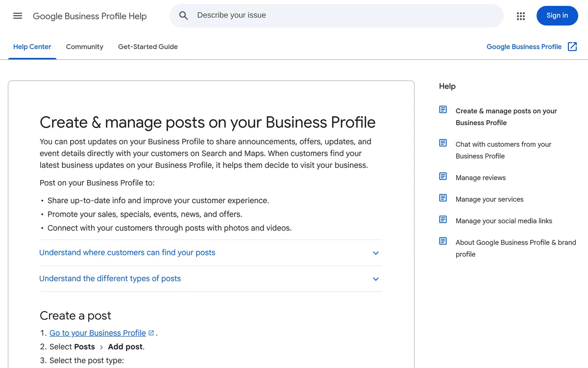588x368 pixels.
Task: Open About Google Business Profile & brand profile
Action: click(516, 248)
